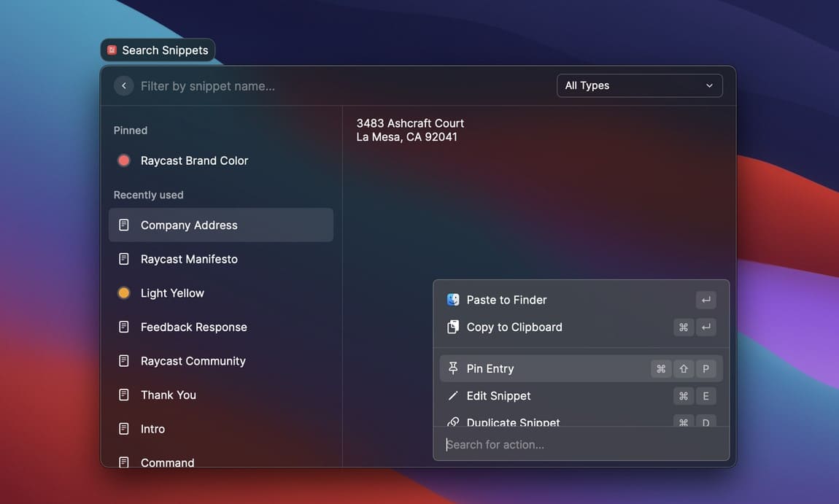Click the document icon next to Feedback Response

[124, 327]
